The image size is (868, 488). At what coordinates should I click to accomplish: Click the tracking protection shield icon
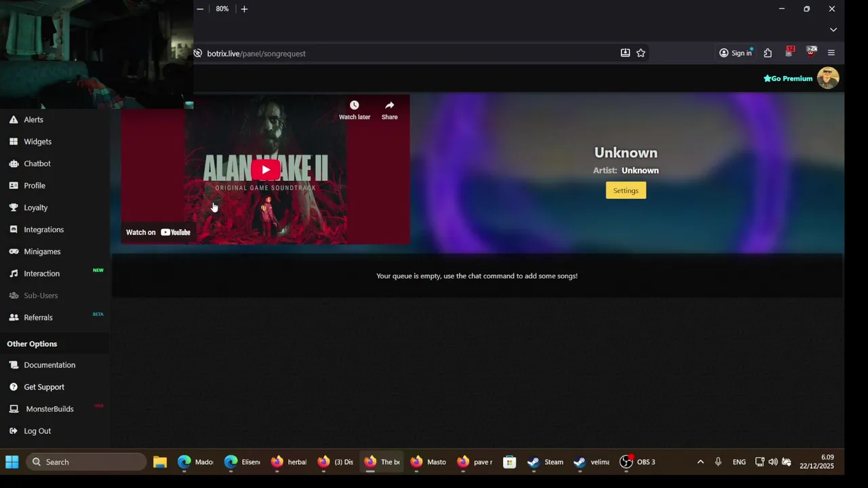tap(197, 54)
